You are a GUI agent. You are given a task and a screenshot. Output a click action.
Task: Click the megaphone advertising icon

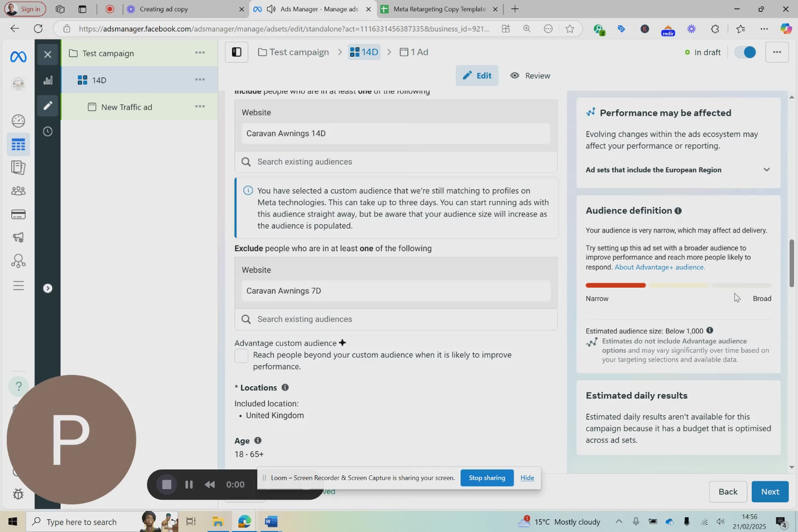(x=18, y=237)
